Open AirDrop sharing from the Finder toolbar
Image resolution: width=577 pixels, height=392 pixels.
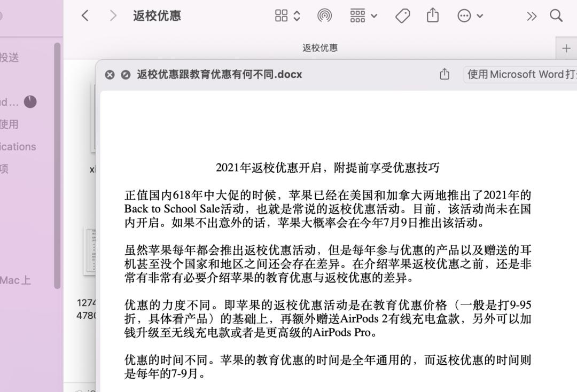tap(325, 15)
